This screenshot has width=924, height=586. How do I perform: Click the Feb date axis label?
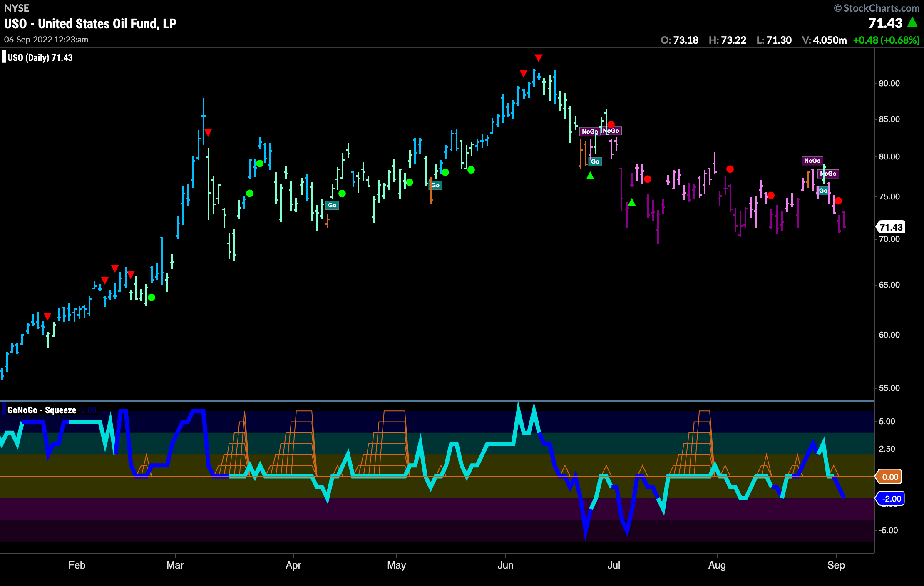coord(77,565)
